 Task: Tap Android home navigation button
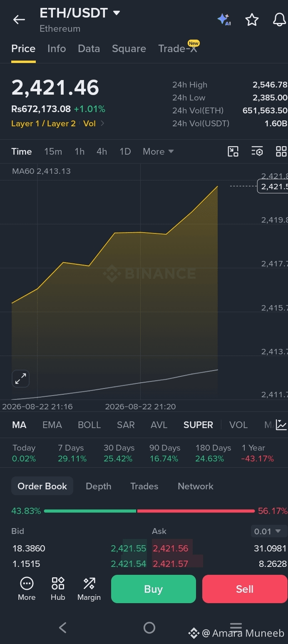pos(149,627)
